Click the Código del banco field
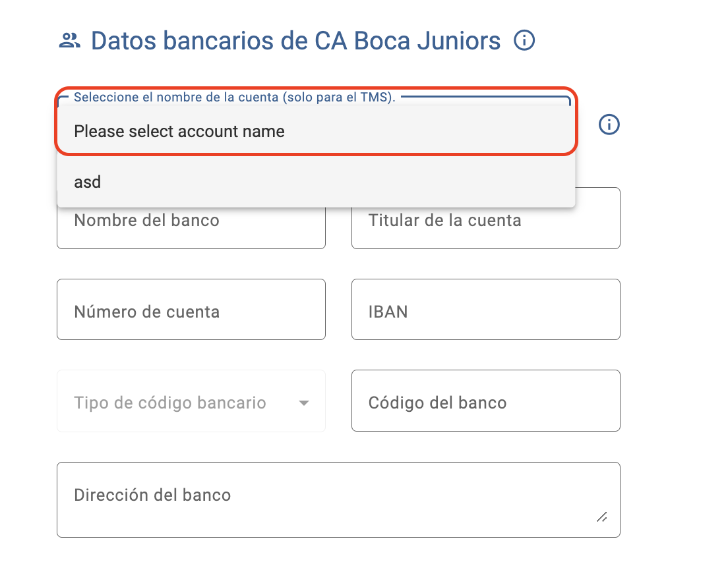This screenshot has height=568, width=728. tap(485, 401)
